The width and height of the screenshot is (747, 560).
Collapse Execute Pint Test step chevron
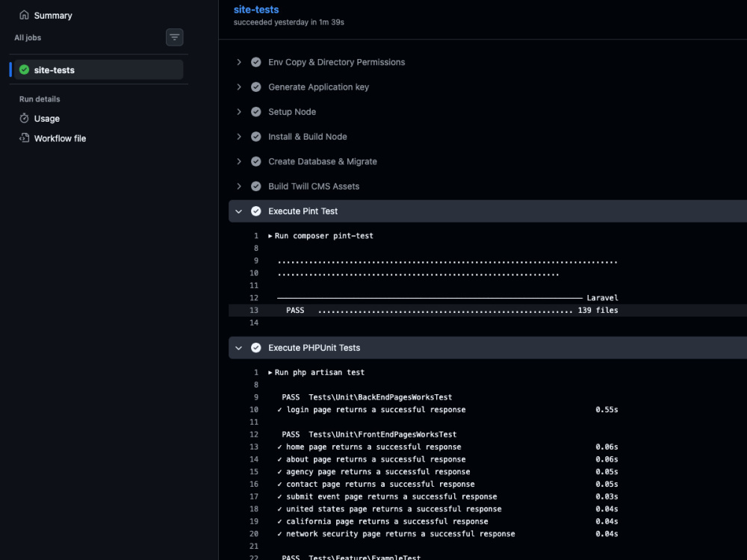(239, 211)
